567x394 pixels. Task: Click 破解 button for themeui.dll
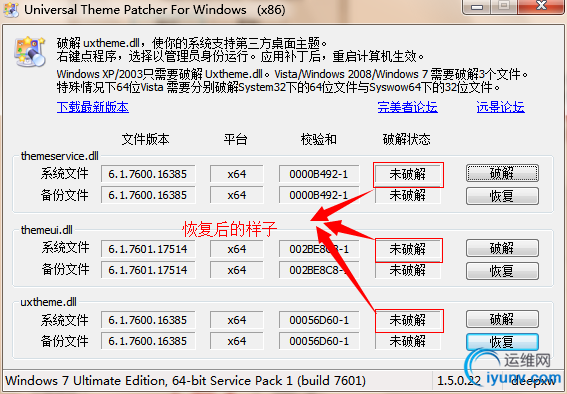pyautogui.click(x=502, y=248)
